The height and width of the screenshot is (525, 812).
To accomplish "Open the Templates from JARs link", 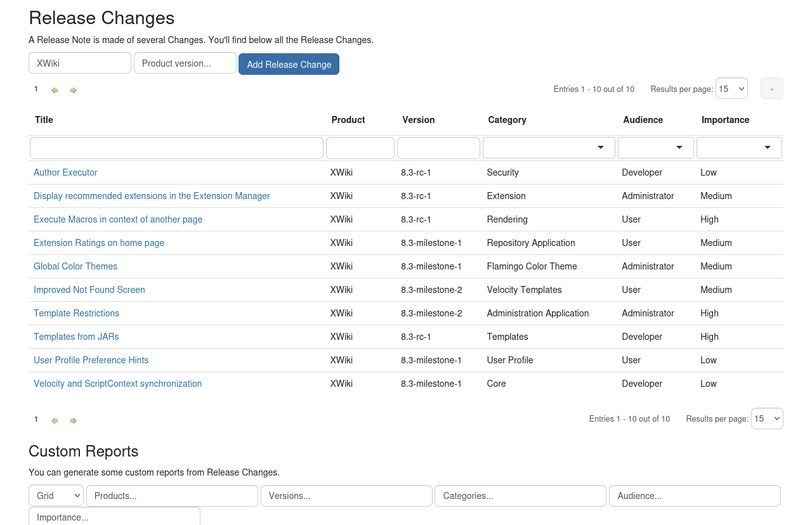I will pos(76,337).
